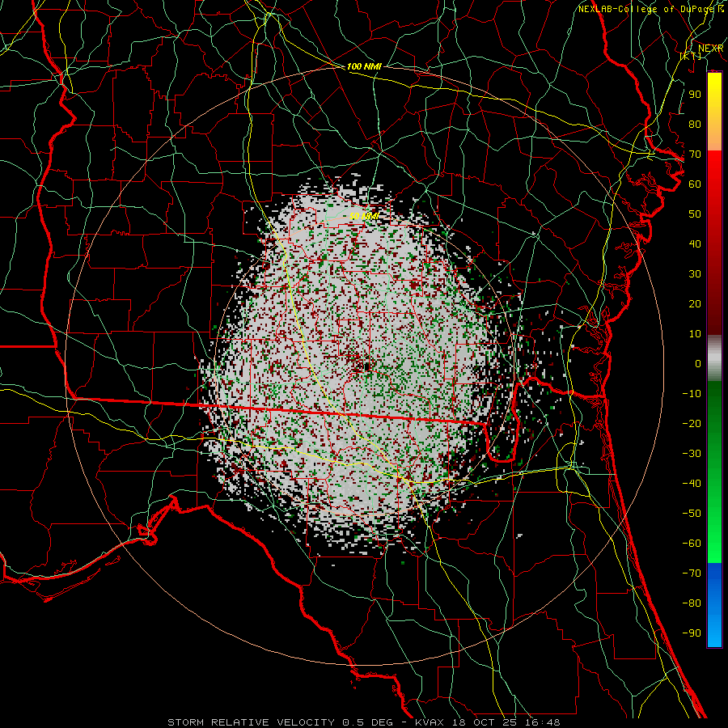Click the 50 NMI range ring label

(x=364, y=216)
